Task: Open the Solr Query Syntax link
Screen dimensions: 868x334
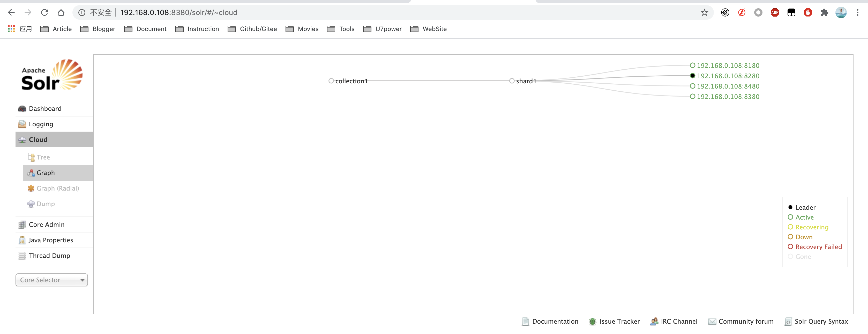Action: (821, 322)
